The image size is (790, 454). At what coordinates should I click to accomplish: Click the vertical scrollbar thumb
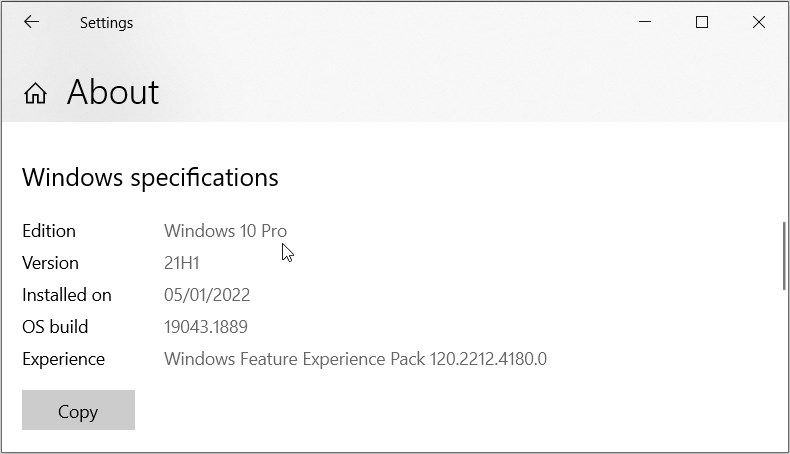[x=784, y=256]
